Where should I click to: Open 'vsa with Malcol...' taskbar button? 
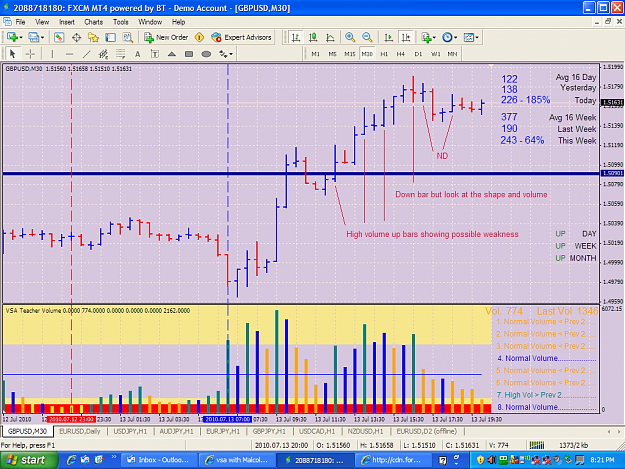click(237, 460)
